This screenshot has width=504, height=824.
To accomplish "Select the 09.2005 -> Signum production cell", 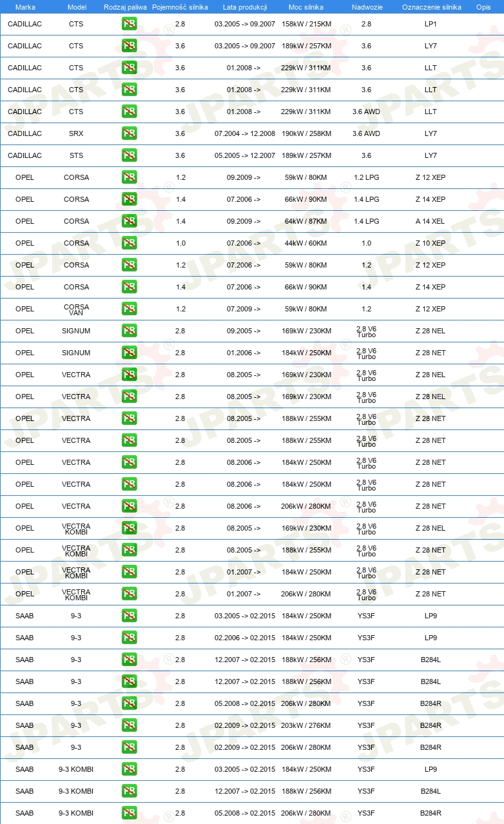I will point(244,331).
